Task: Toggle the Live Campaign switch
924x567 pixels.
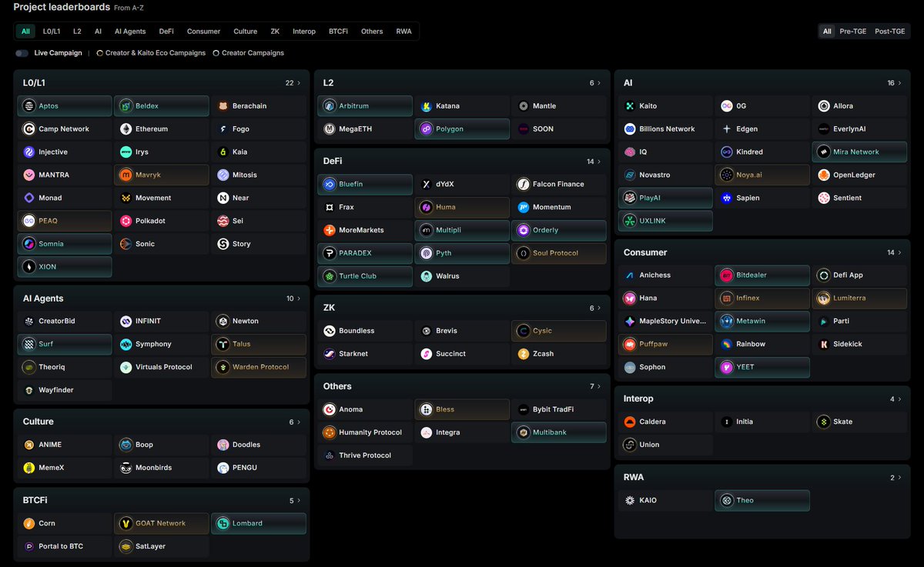Action: click(22, 53)
